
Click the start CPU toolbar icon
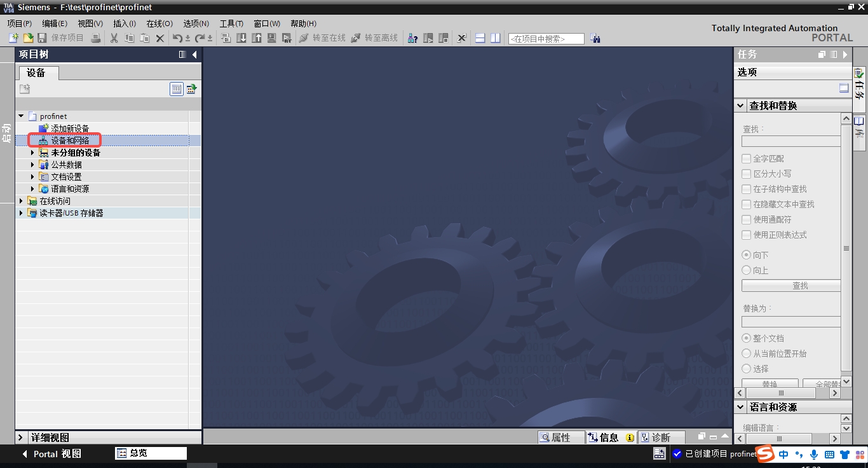(x=428, y=38)
